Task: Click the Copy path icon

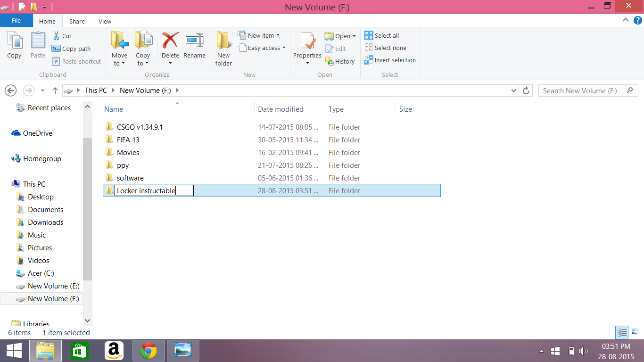Action: (x=56, y=49)
